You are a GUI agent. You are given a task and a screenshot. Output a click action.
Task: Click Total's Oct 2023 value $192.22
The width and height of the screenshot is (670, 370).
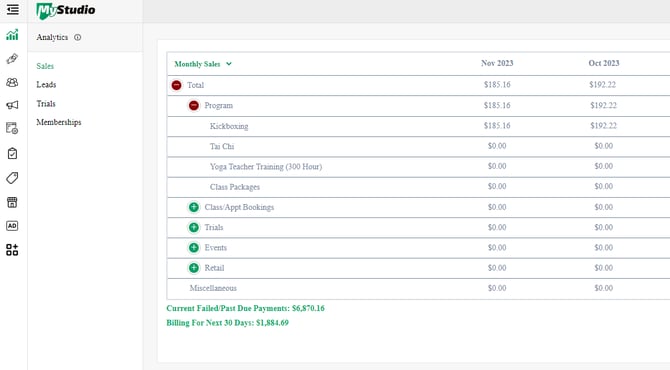602,85
